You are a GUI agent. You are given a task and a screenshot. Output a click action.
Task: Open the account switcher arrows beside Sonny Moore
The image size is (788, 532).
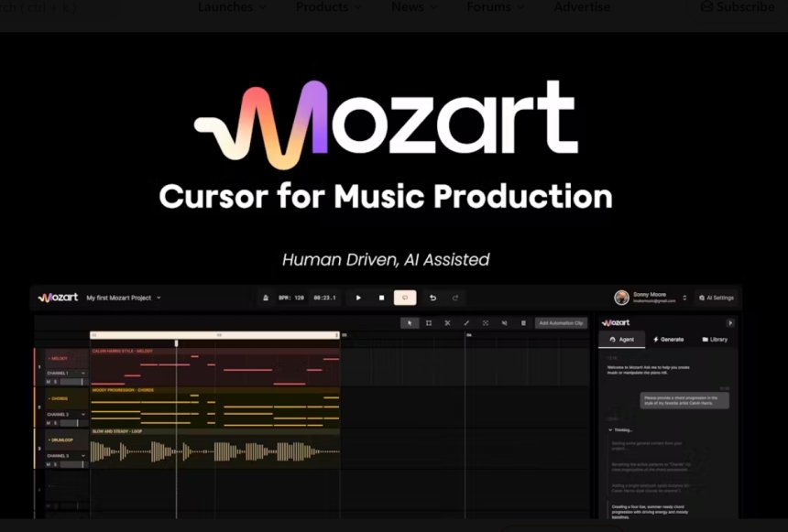[684, 298]
